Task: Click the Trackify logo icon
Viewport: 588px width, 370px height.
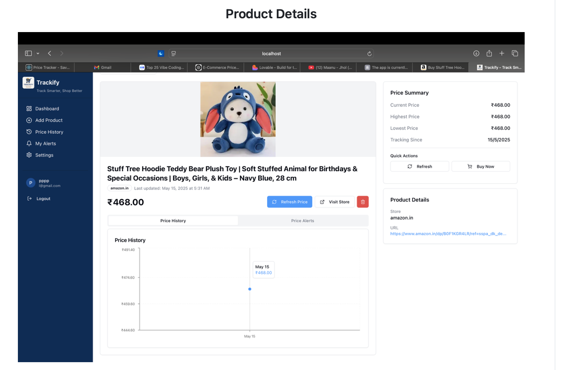Action: pyautogui.click(x=28, y=83)
